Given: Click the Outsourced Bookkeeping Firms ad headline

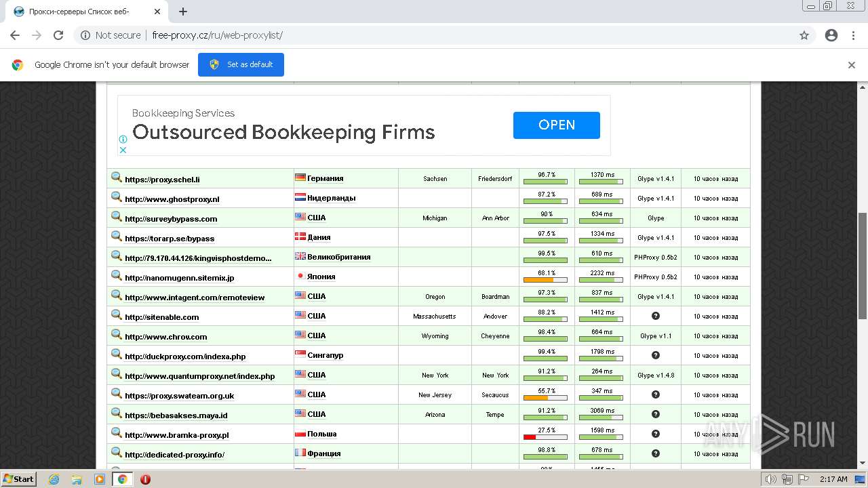Looking at the screenshot, I should pos(283,132).
